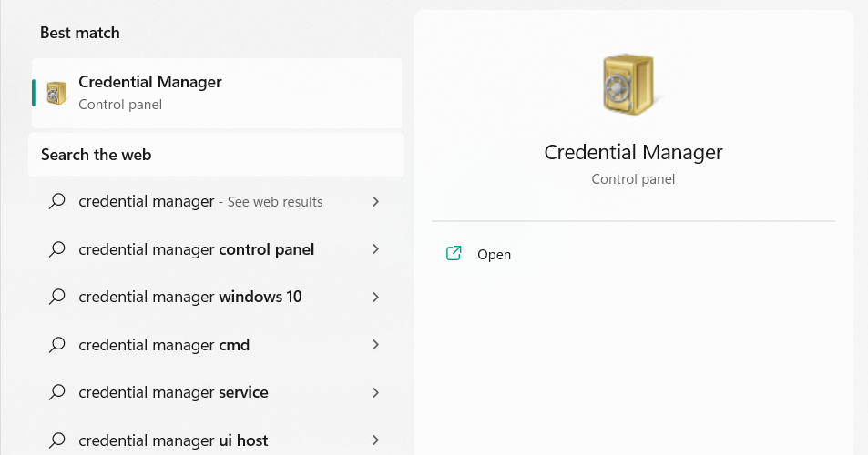The width and height of the screenshot is (868, 455).
Task: Expand arrow for 'See web results' suggestion
Action: 375,201
